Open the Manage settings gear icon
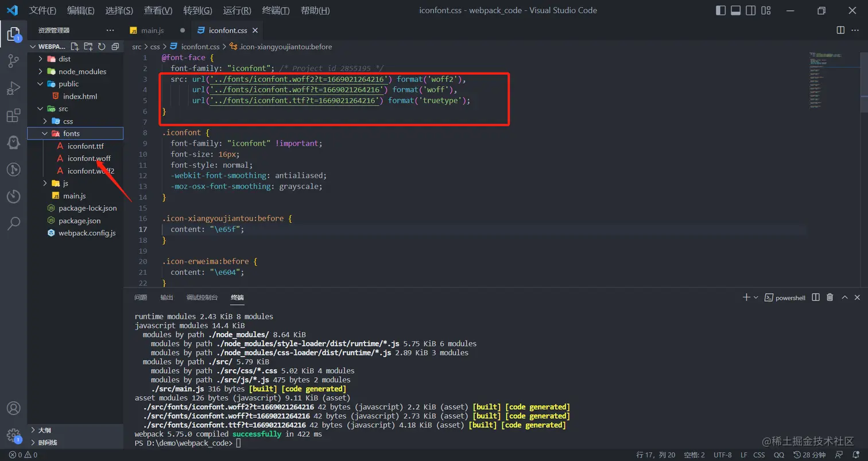868x461 pixels. pos(13,436)
